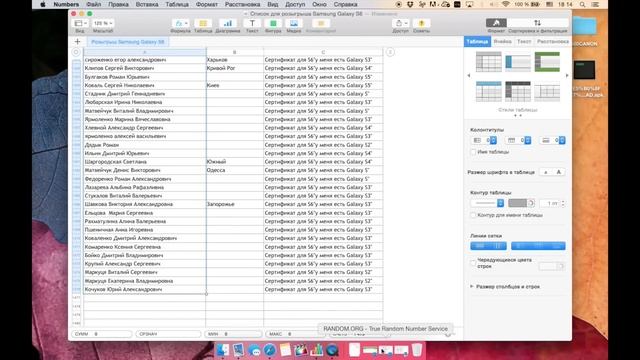
Task: Change footer rows count stepper
Action: (x=562, y=140)
